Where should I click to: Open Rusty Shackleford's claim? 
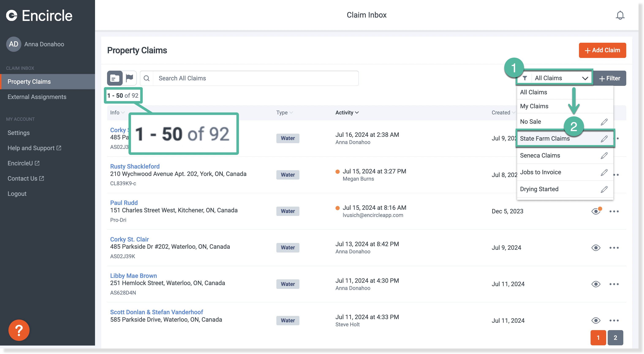(135, 166)
